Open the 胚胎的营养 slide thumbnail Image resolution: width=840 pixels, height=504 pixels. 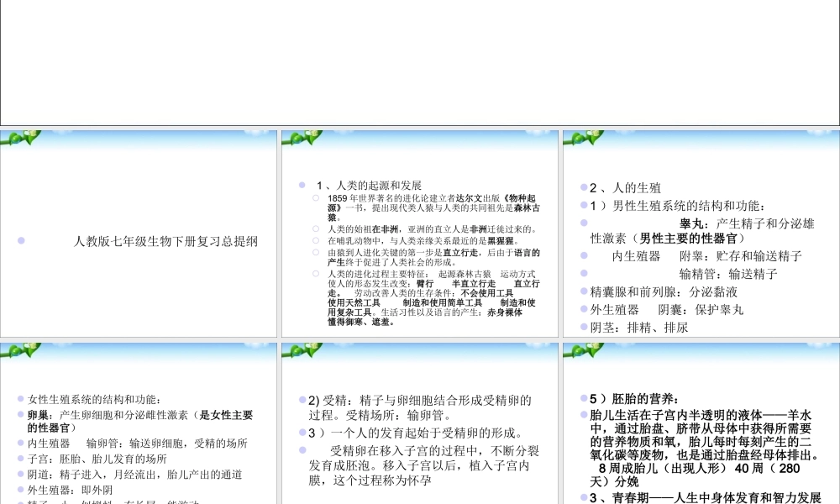[698, 423]
